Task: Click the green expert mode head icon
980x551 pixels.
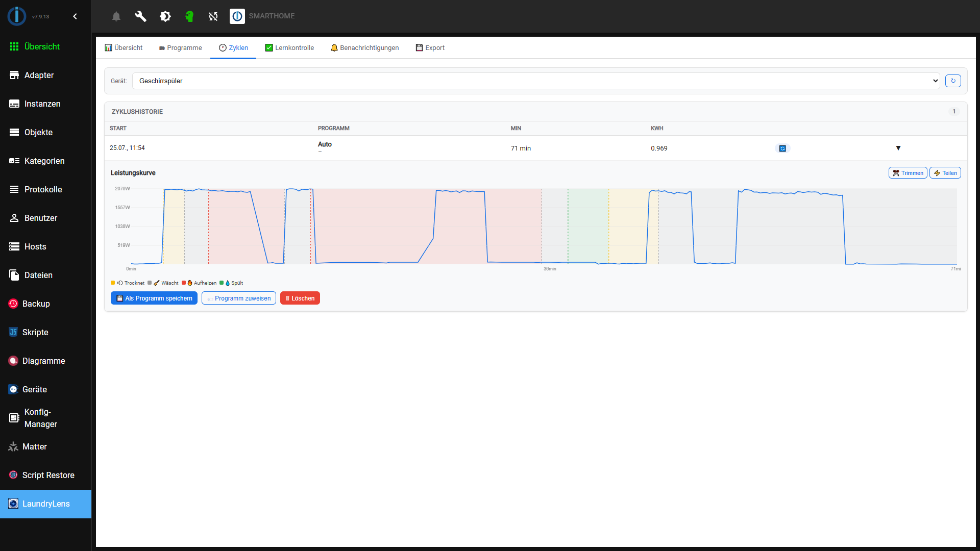Action: 189,16
